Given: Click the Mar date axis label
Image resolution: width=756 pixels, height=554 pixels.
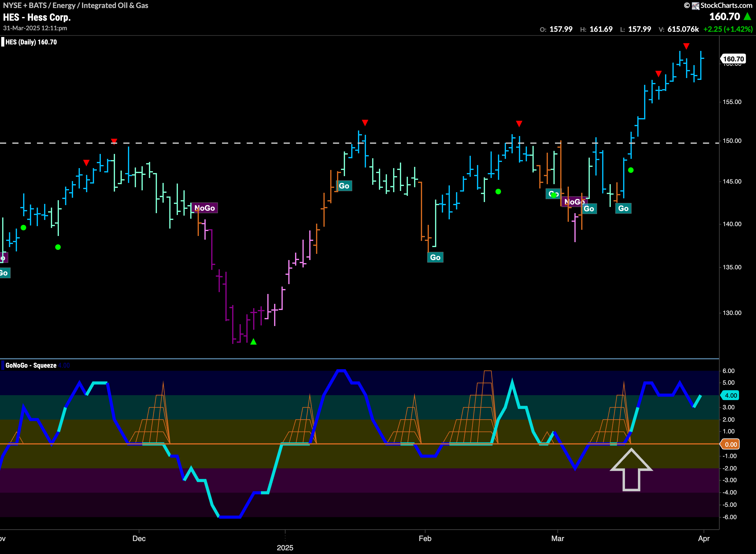Looking at the screenshot, I should pos(558,539).
